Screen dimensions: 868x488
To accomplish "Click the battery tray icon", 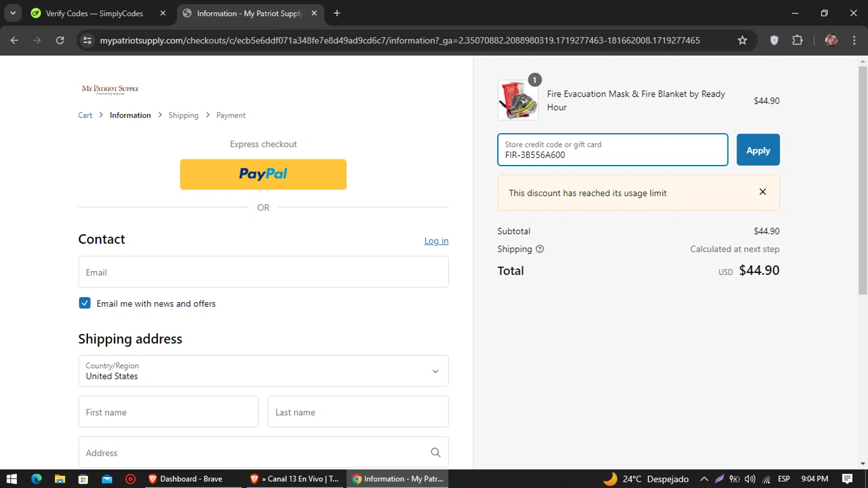I will [734, 479].
